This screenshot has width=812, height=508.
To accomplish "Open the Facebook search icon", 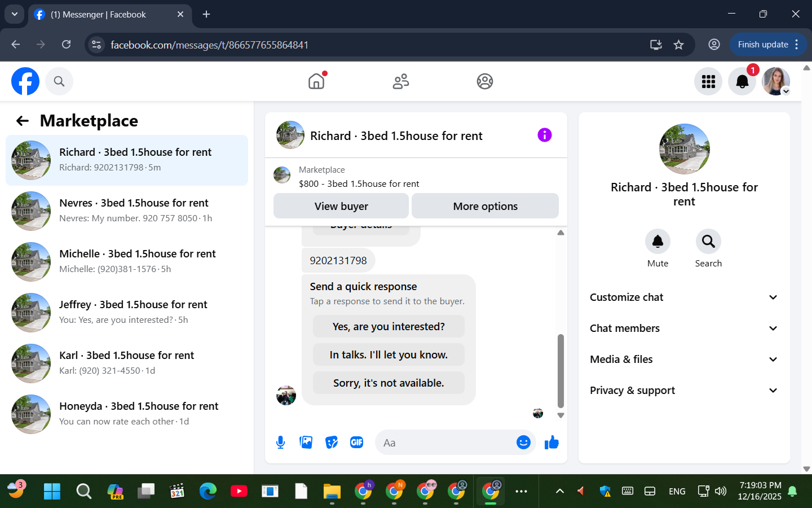I will click(x=59, y=81).
